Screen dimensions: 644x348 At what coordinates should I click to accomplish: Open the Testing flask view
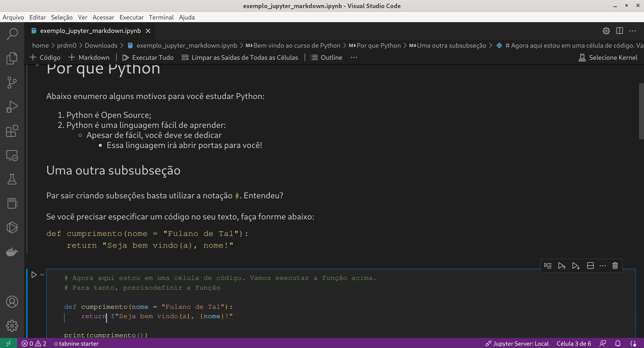[x=12, y=179]
